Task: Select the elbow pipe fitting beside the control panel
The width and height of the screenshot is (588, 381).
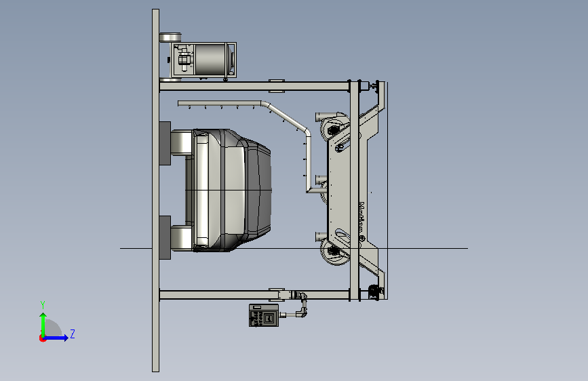Action: click(302, 312)
